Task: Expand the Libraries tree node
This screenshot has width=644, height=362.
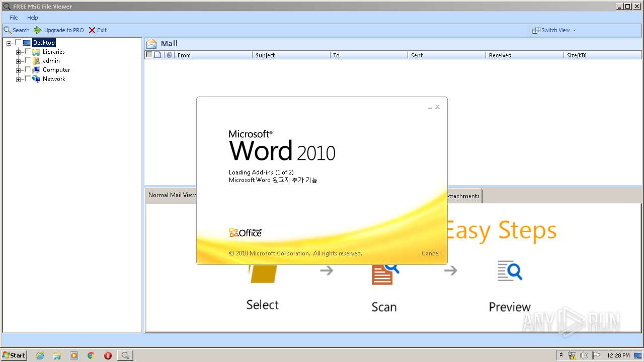Action: coord(19,52)
